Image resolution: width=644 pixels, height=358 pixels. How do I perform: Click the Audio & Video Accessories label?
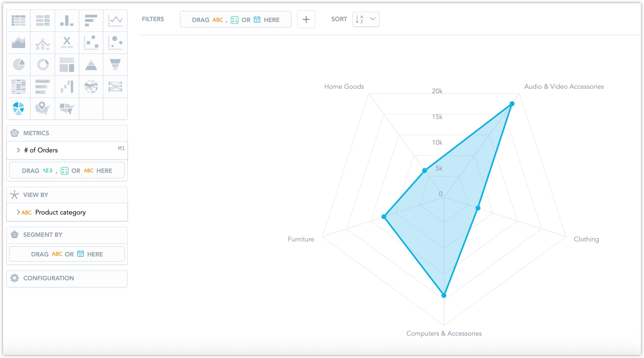(564, 87)
